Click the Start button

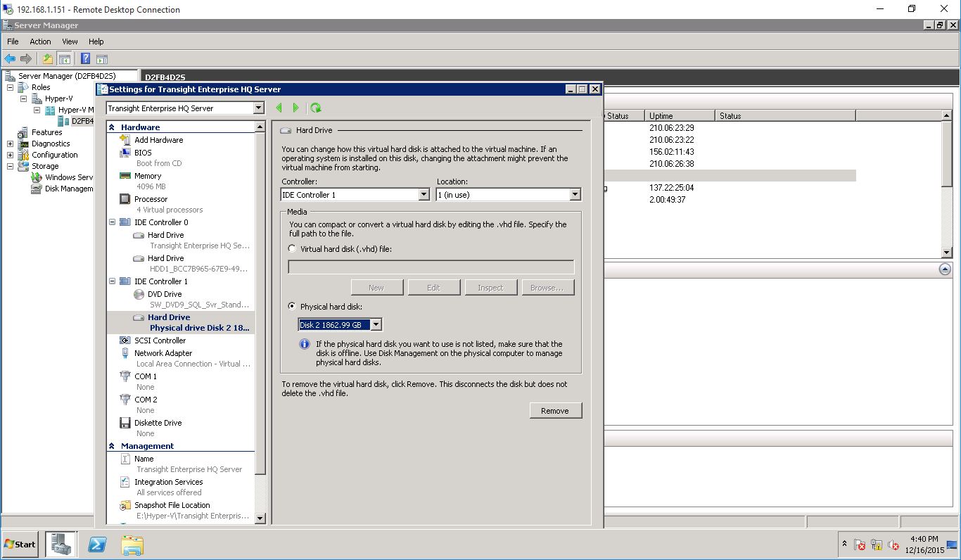pos(20,545)
